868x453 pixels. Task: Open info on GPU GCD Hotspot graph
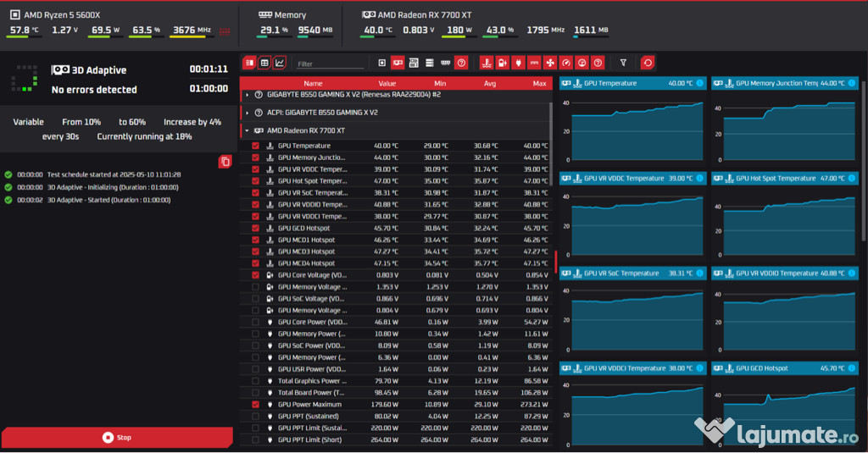pyautogui.click(x=852, y=368)
